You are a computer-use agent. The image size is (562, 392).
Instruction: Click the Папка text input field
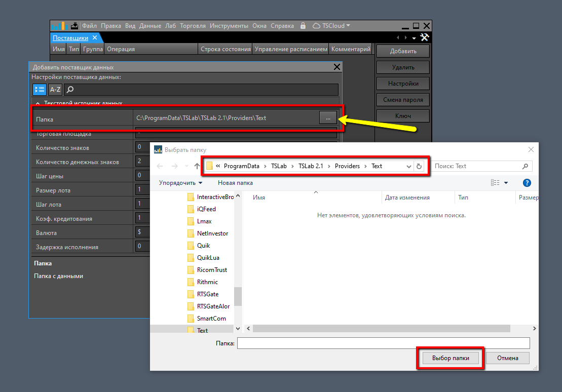click(383, 343)
